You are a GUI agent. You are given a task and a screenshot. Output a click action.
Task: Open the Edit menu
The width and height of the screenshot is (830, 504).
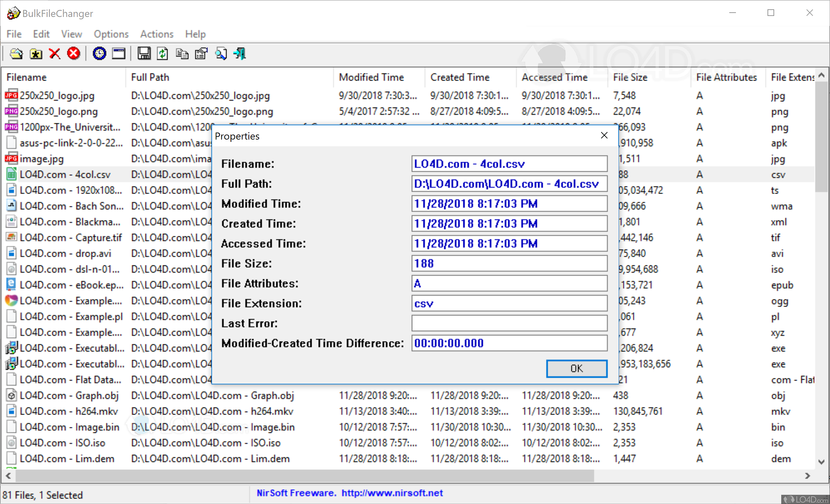point(41,34)
